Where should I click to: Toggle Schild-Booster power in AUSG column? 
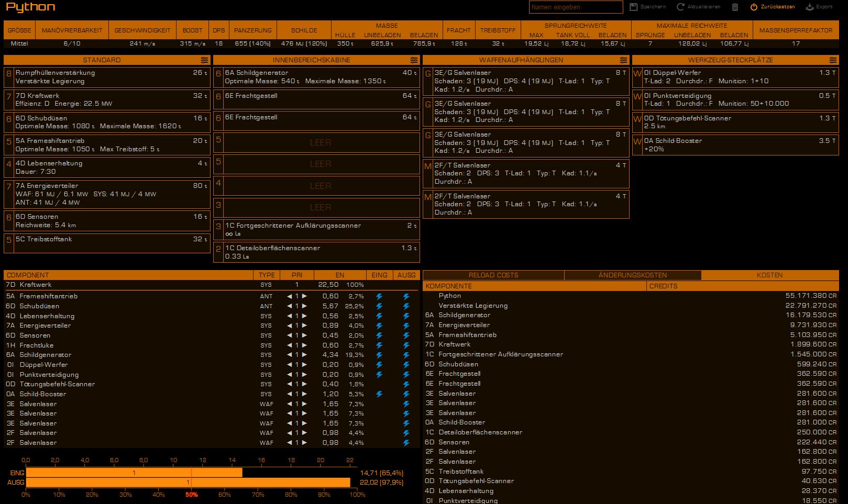[406, 394]
